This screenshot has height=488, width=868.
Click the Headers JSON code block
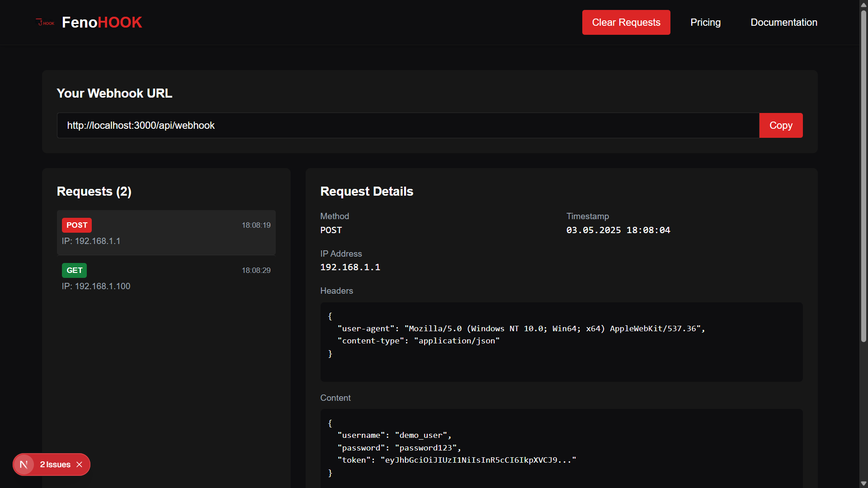[561, 342]
